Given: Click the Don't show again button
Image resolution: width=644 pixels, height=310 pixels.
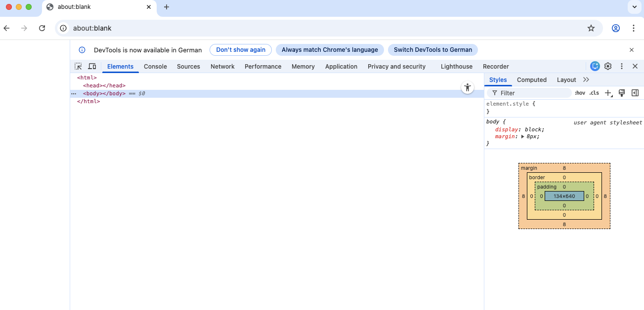Looking at the screenshot, I should (241, 50).
